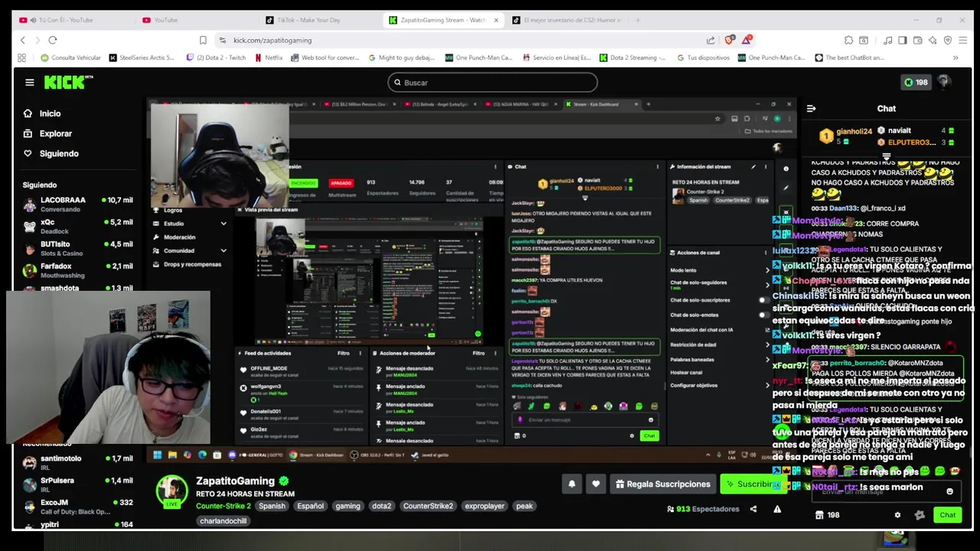
Task: Open xQc channel in the sidebar
Action: (x=77, y=226)
